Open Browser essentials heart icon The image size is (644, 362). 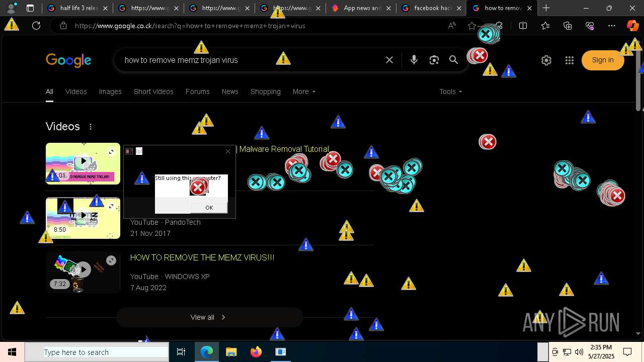pyautogui.click(x=590, y=26)
